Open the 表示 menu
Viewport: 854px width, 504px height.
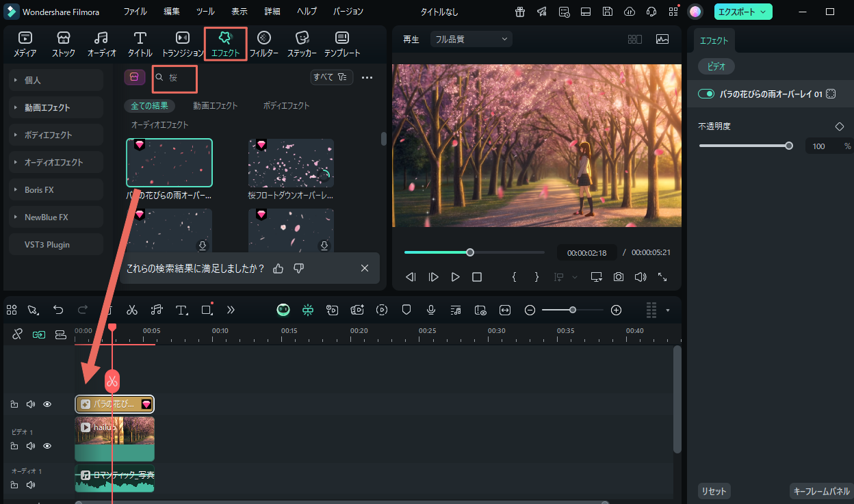click(240, 12)
